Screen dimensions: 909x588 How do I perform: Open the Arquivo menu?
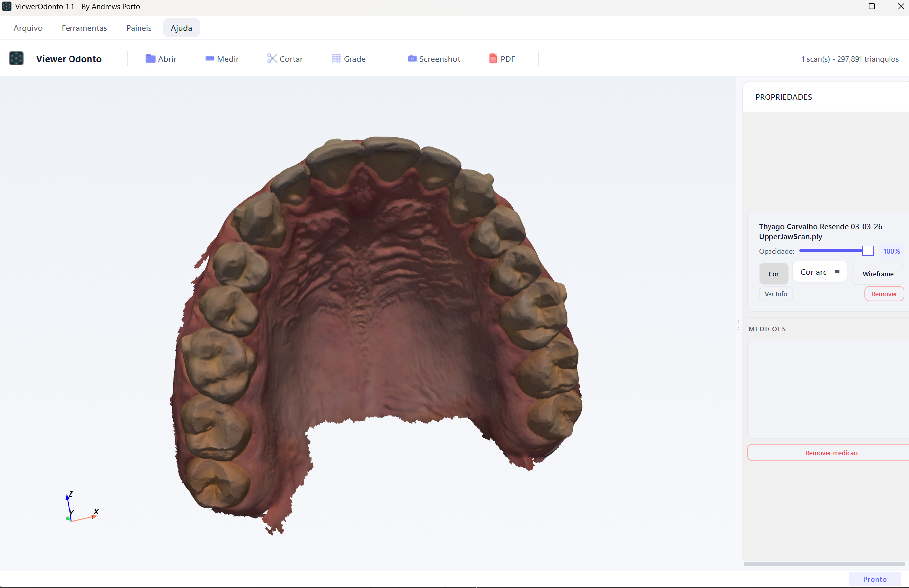(28, 28)
